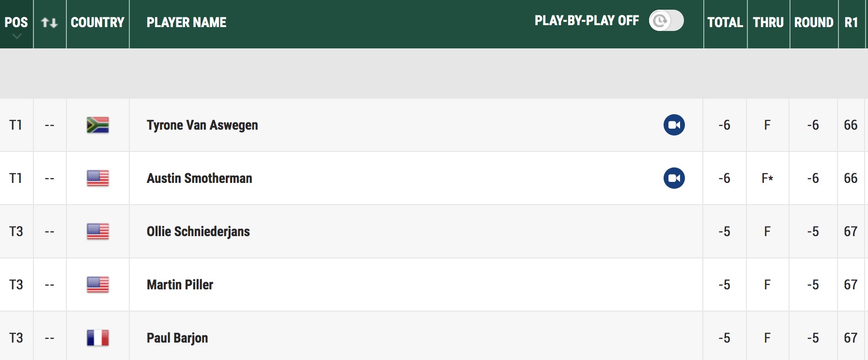Click the France flag next to Paul Barjon
868x360 pixels.
(98, 338)
